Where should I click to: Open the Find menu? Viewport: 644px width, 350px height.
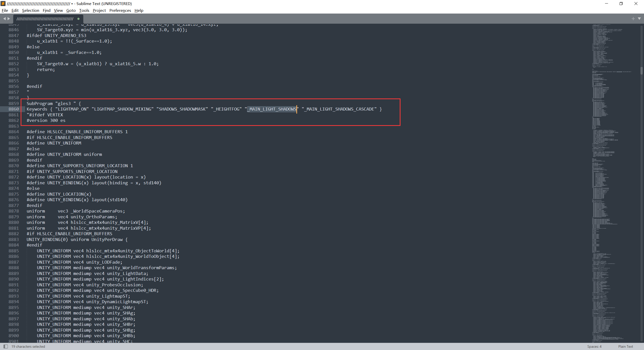(x=47, y=10)
